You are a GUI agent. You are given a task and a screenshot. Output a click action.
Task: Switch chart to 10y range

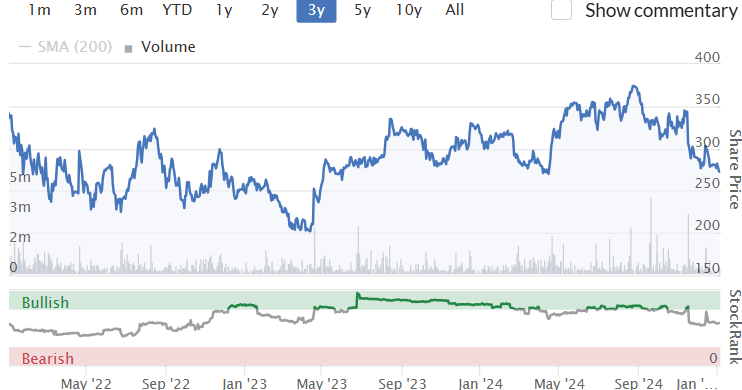409,9
